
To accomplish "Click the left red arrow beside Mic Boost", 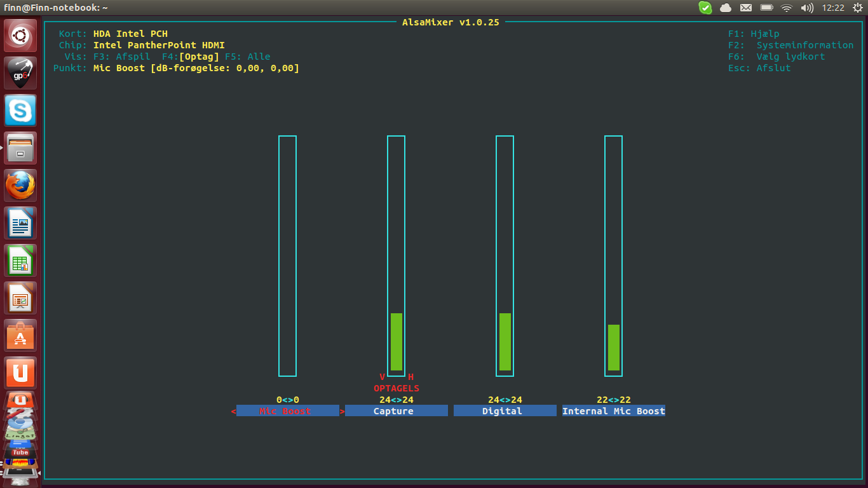I will [233, 411].
